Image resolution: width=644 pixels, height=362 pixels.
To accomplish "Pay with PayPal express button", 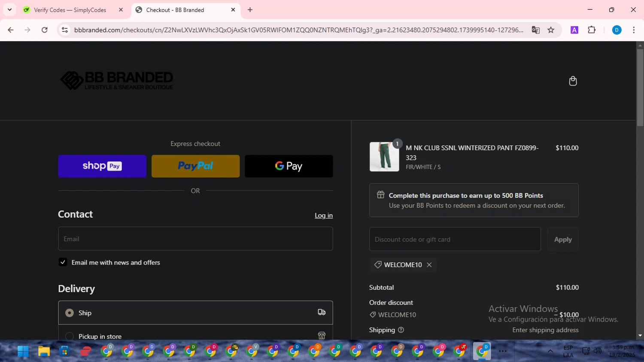I will tap(195, 166).
